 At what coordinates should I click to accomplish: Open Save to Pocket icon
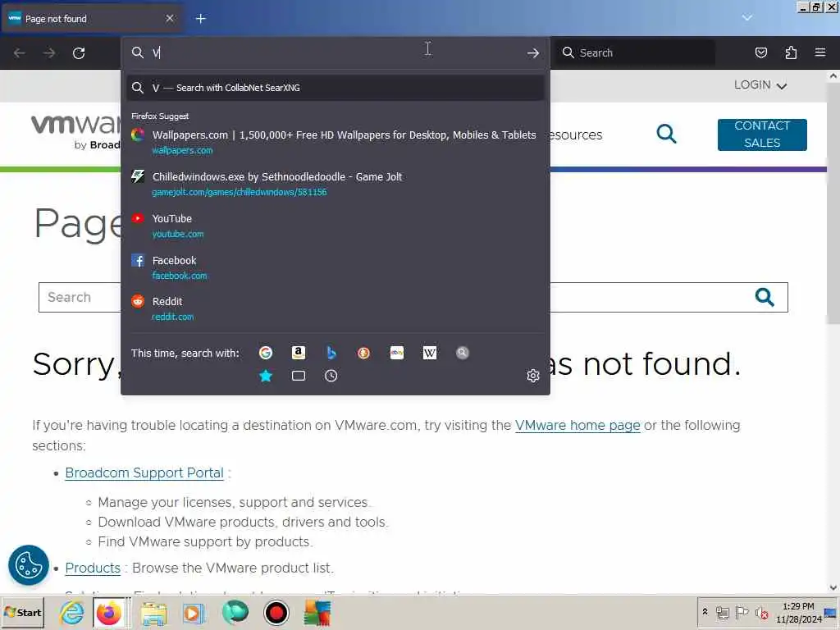point(760,52)
